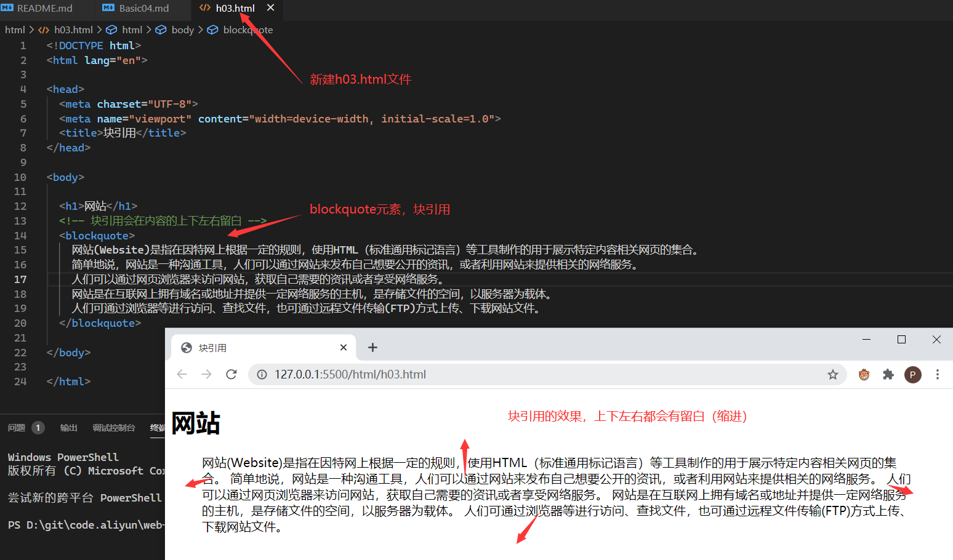Image resolution: width=953 pixels, height=560 pixels.
Task: Open the Extensions puzzle icon
Action: [888, 374]
